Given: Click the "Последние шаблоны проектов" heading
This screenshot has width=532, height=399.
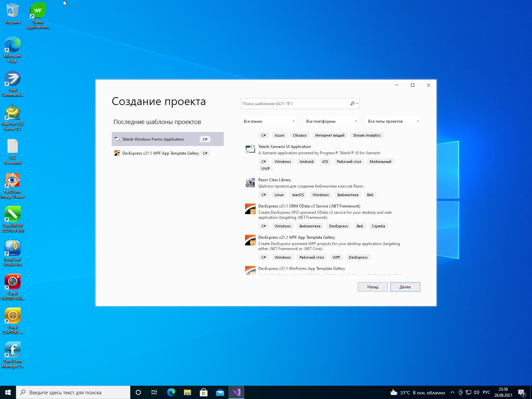Looking at the screenshot, I should [157, 122].
